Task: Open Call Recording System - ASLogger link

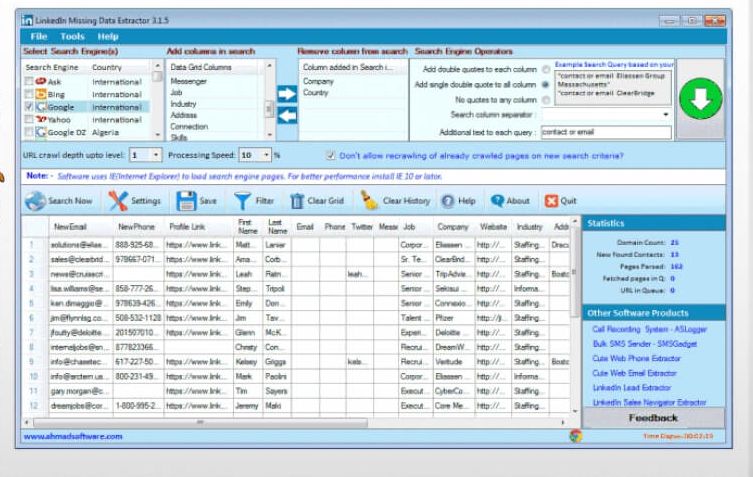Action: click(x=649, y=329)
